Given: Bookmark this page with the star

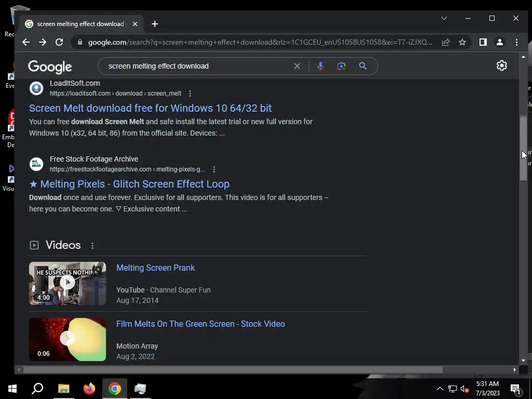Looking at the screenshot, I should pyautogui.click(x=462, y=42).
